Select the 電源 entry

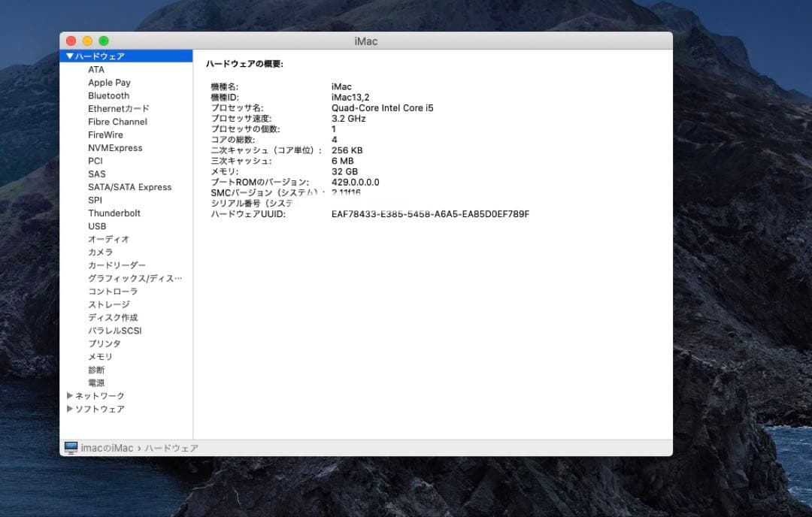click(96, 382)
